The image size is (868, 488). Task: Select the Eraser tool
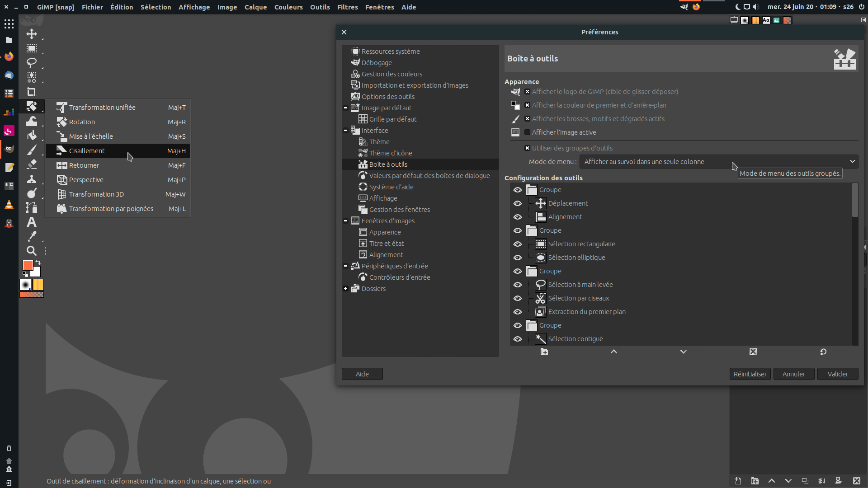point(31,164)
